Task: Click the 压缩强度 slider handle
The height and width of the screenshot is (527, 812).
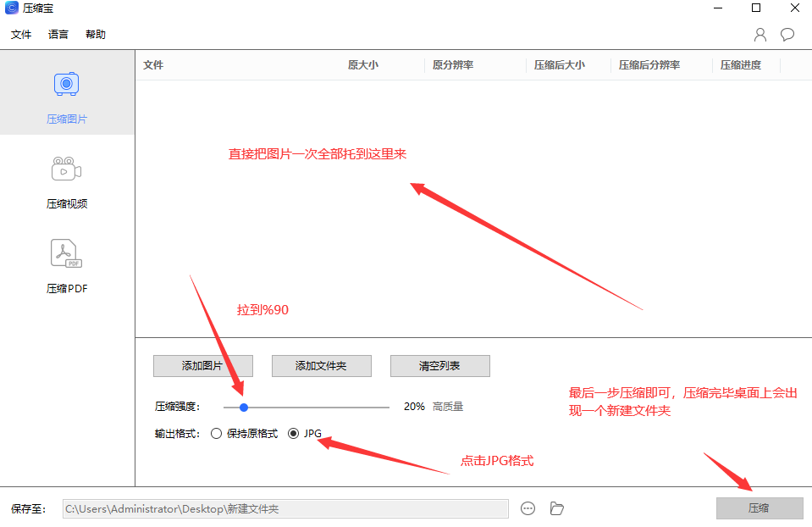Action: coord(244,408)
